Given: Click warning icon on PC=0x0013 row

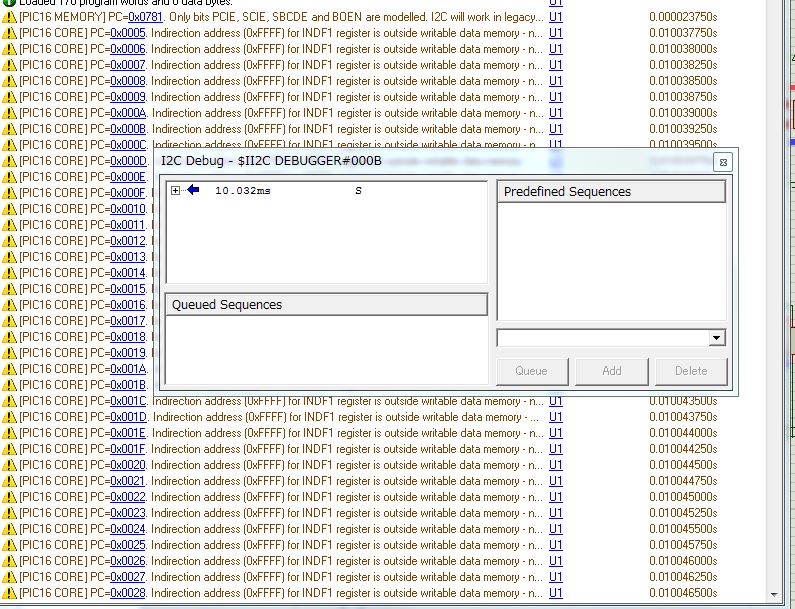Looking at the screenshot, I should [9, 257].
